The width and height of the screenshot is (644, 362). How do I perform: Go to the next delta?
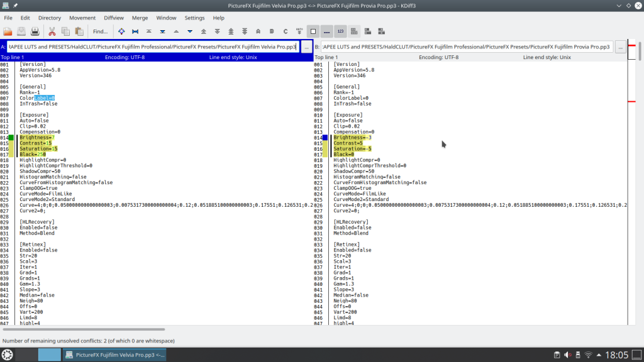(190, 31)
